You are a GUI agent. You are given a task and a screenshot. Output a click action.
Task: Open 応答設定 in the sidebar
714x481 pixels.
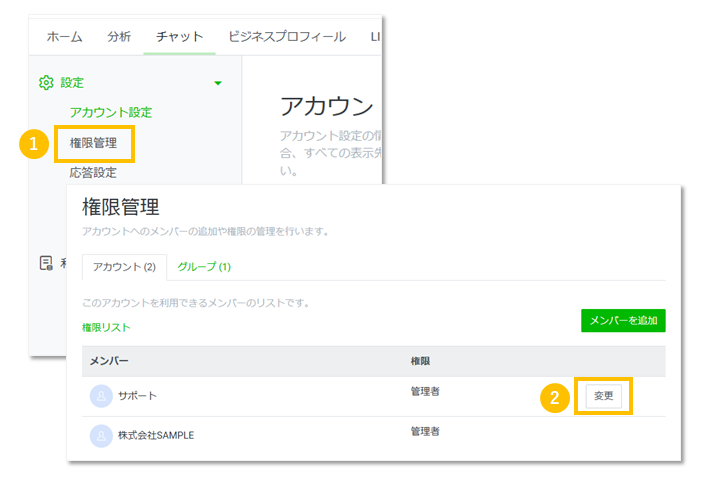tap(93, 172)
